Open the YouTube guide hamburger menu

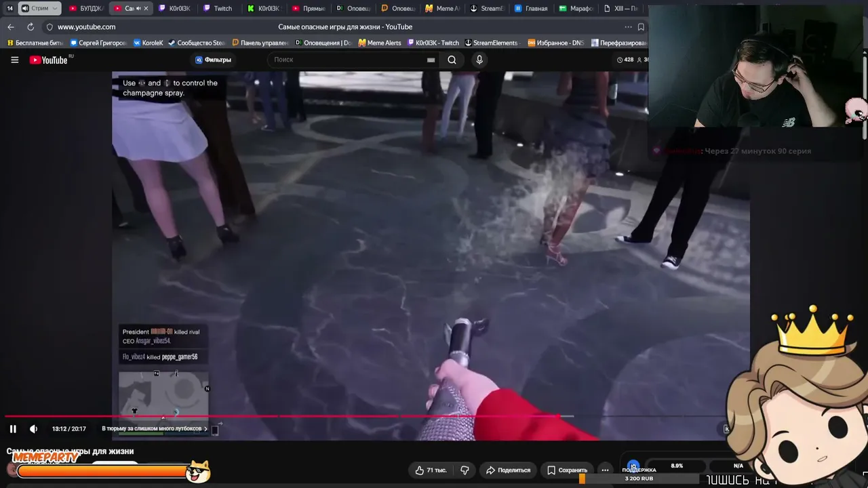(14, 60)
